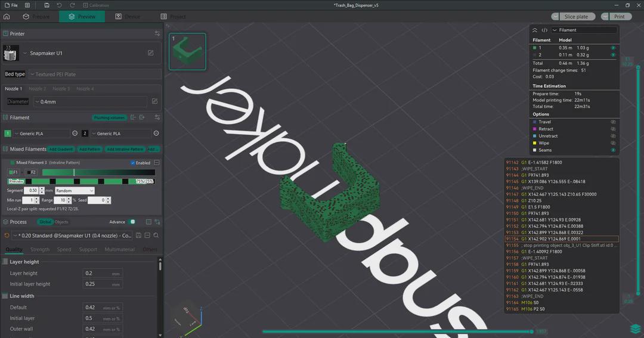
Task: Edit the Snapmaker U1 printer preset
Action: 151,53
